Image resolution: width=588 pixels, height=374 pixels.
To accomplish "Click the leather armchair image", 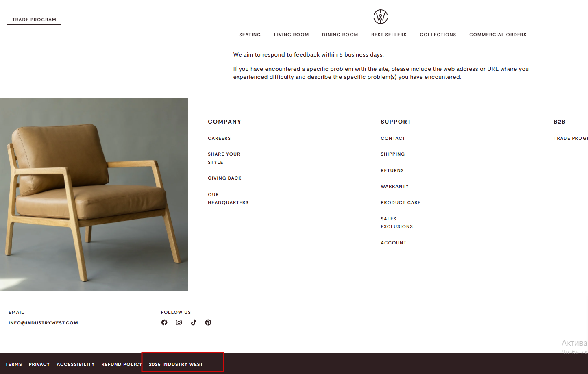I will pyautogui.click(x=94, y=195).
